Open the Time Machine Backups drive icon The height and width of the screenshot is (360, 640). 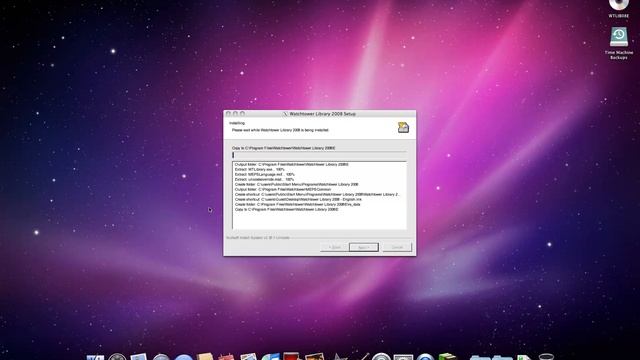pos(619,37)
